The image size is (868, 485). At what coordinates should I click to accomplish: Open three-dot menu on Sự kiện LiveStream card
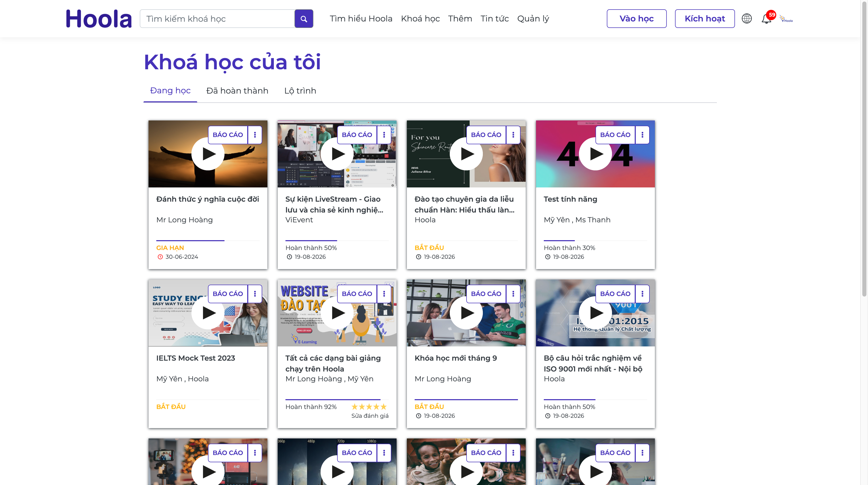[384, 135]
